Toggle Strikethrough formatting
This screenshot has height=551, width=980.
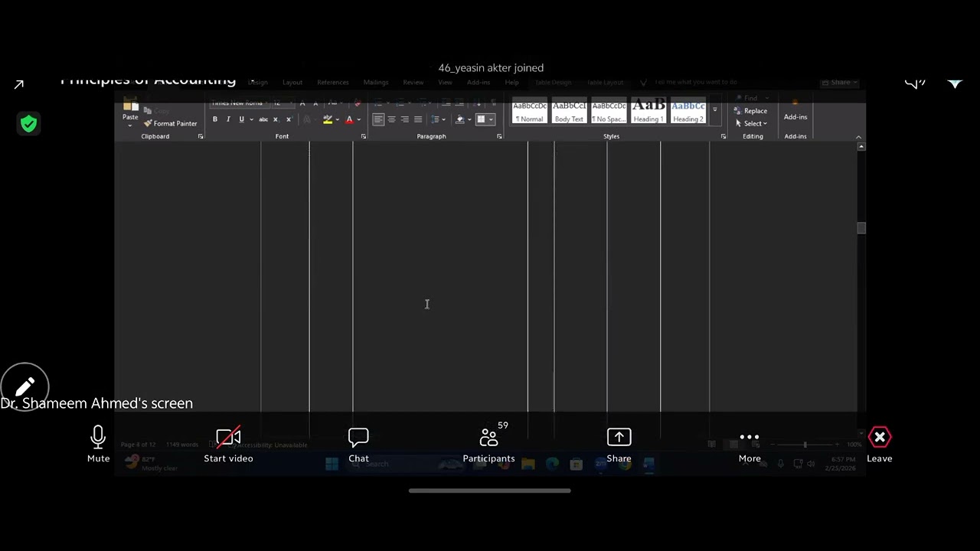click(263, 119)
